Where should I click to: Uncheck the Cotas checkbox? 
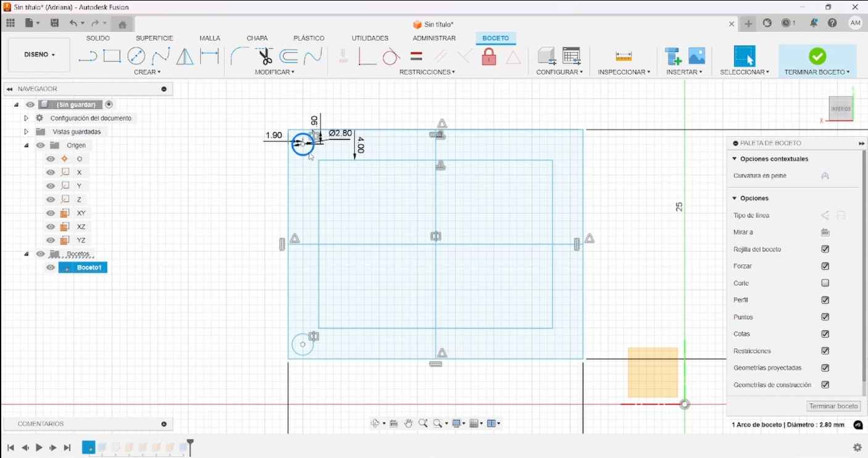click(x=825, y=334)
